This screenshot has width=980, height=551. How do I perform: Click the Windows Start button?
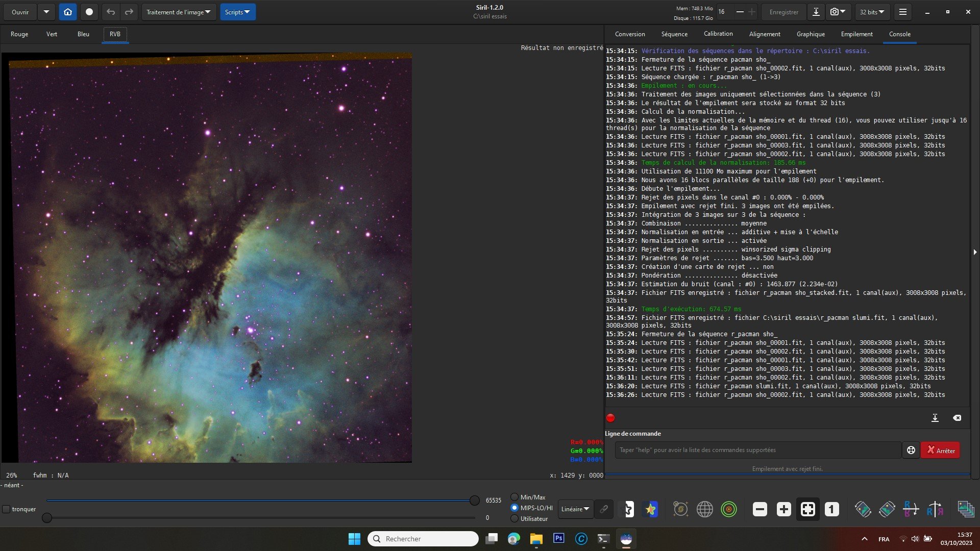pos(354,538)
